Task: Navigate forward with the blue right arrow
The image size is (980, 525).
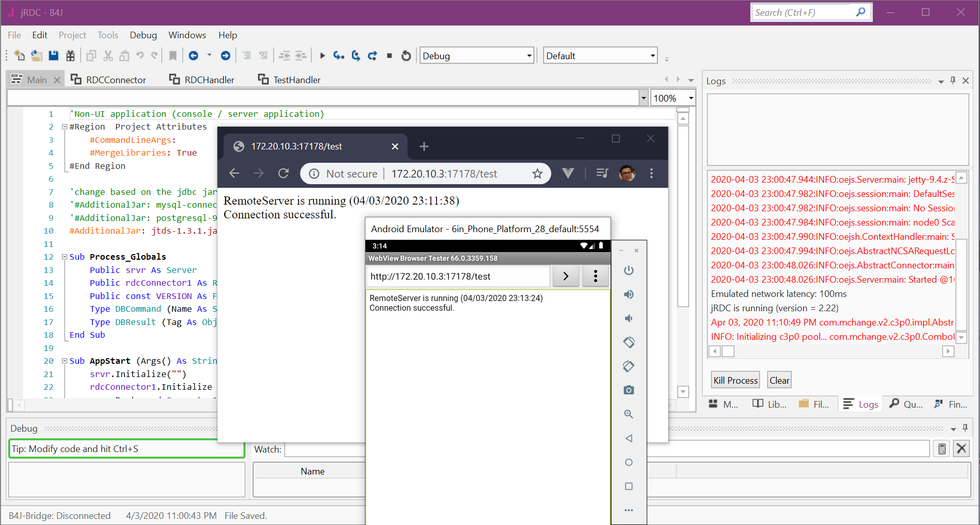Action: [x=226, y=56]
